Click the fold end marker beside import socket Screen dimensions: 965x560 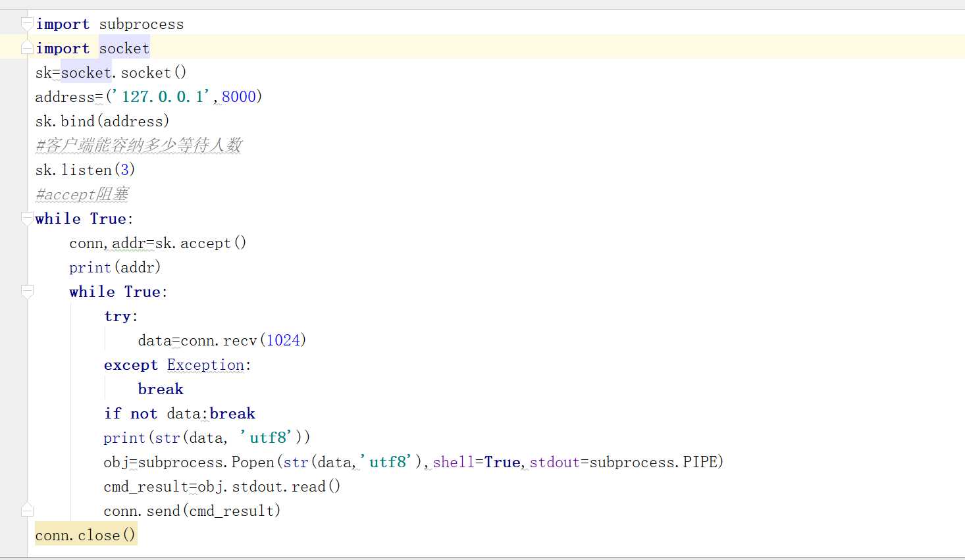(27, 48)
